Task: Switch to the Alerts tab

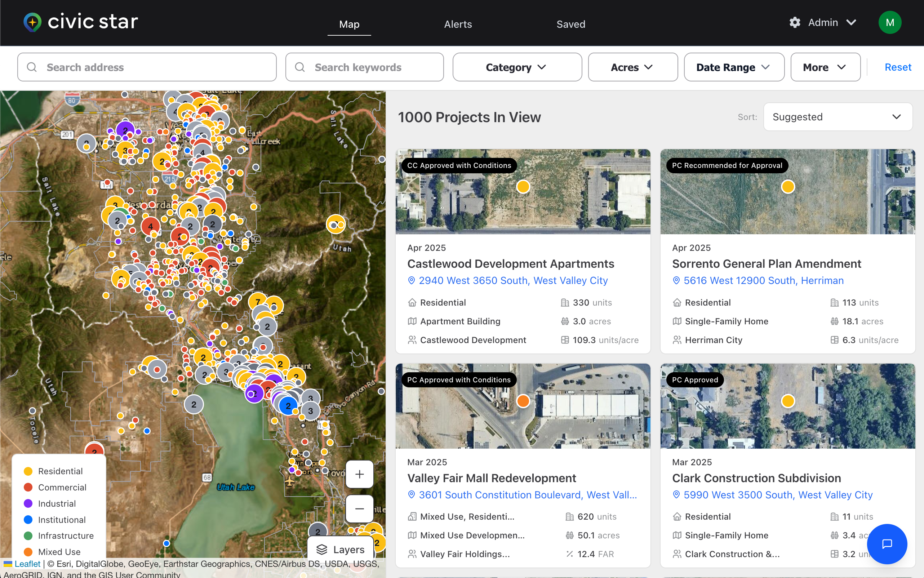Action: click(458, 24)
